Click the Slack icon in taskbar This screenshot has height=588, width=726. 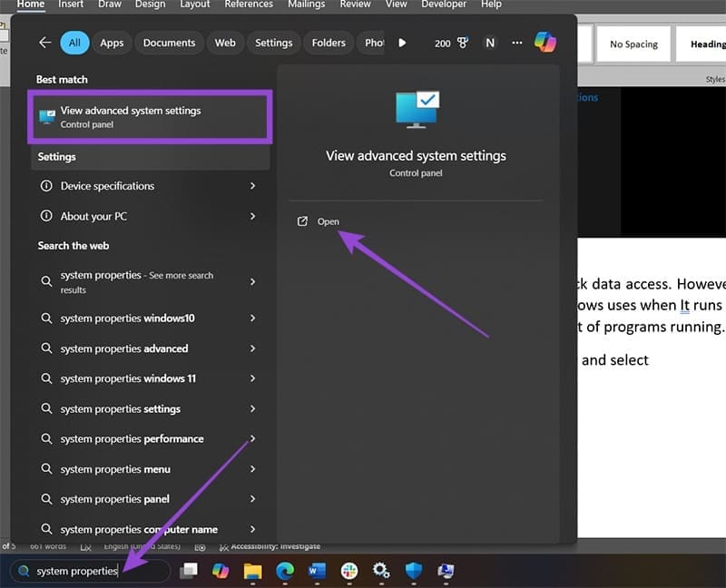(x=348, y=571)
